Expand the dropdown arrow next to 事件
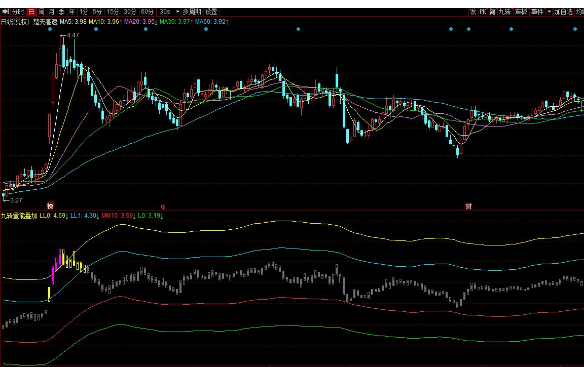 pyautogui.click(x=549, y=12)
